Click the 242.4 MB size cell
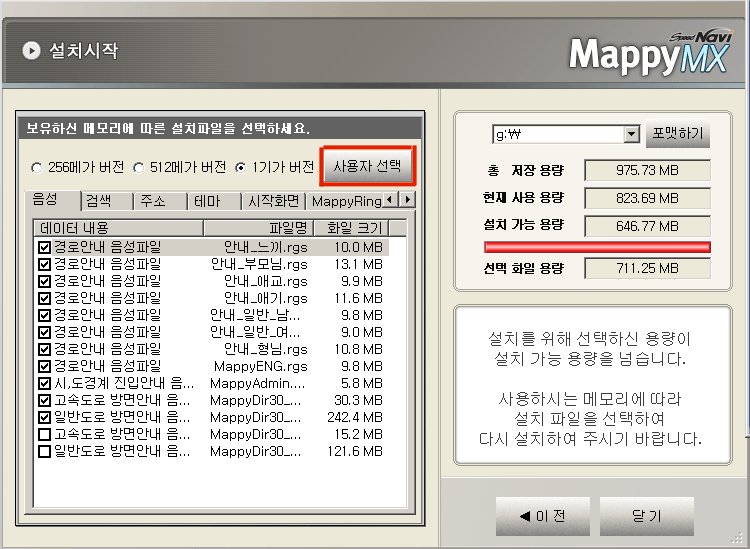750x549 pixels. tap(355, 417)
